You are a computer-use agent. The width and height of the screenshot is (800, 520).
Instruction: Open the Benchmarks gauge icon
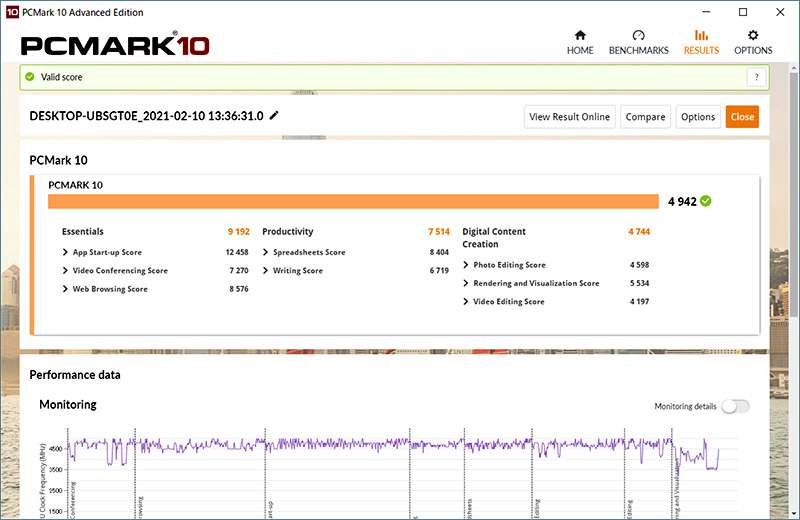point(639,36)
